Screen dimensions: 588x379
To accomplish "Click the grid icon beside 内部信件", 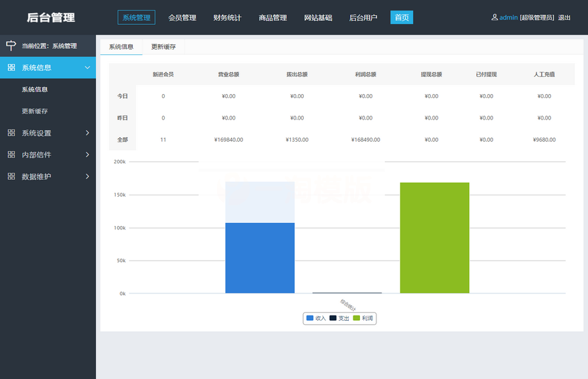I will (11, 155).
